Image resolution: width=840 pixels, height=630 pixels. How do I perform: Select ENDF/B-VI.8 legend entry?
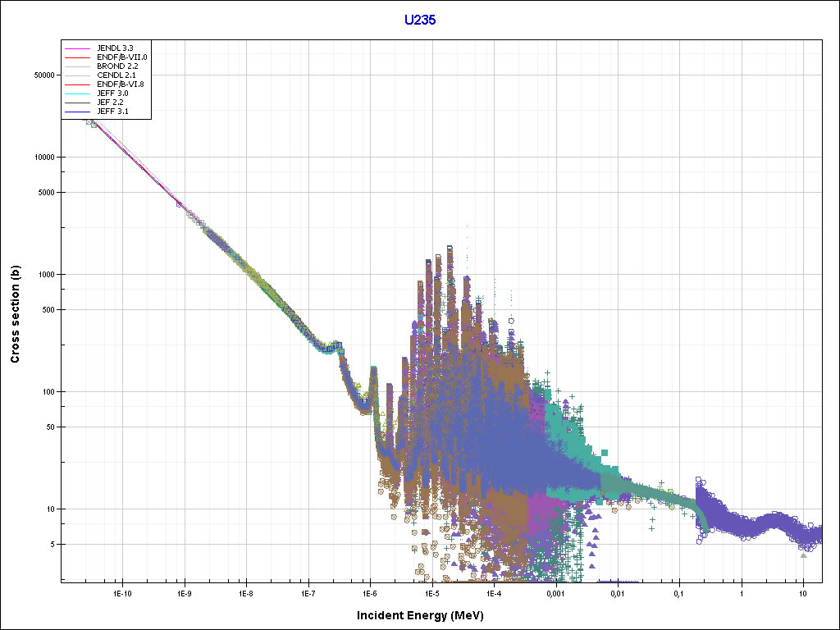pyautogui.click(x=121, y=84)
